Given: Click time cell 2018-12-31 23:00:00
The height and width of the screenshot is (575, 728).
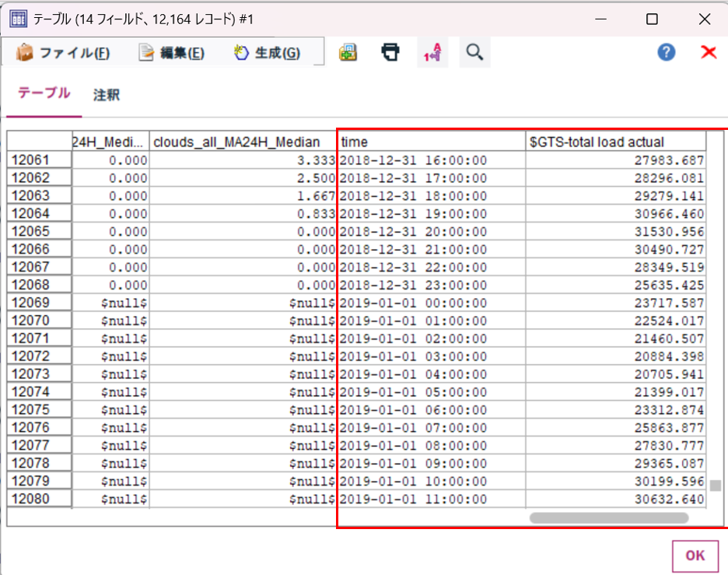Looking at the screenshot, I should (x=432, y=285).
